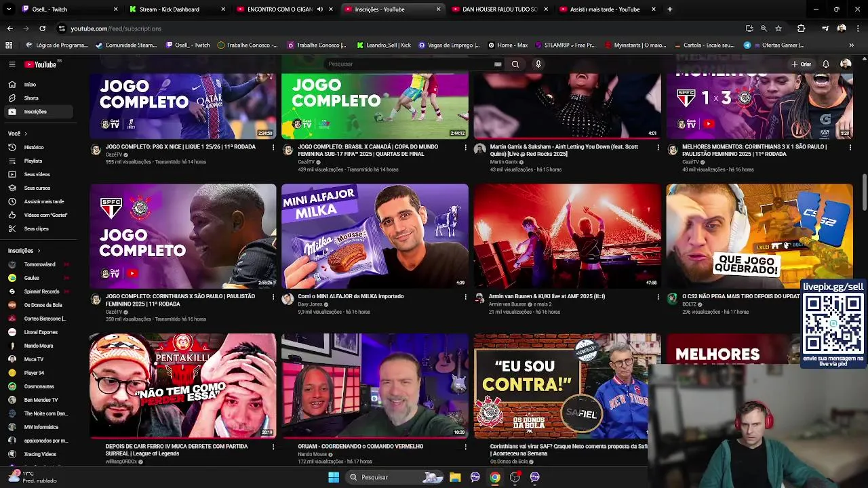Open options for ORUAM Comando Vermelho video
Image resolution: width=868 pixels, height=488 pixels.
465,447
